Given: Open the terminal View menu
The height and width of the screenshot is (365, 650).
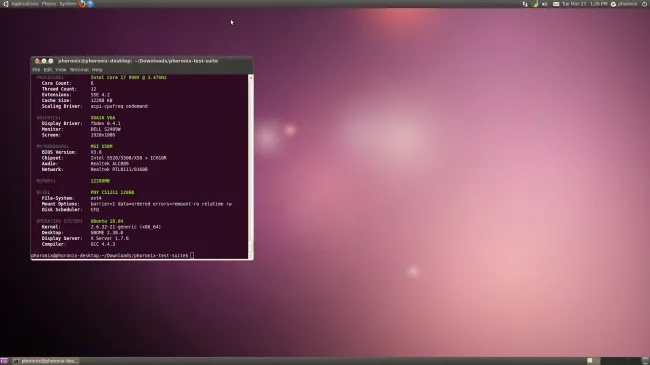Looking at the screenshot, I should coord(61,70).
